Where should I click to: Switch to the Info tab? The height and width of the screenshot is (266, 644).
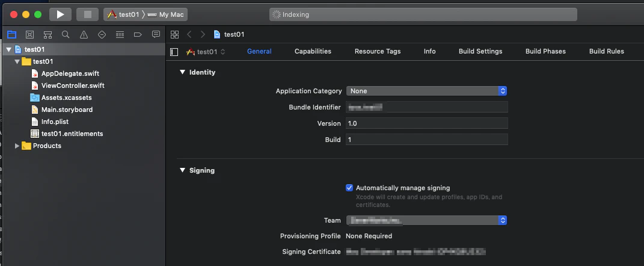(429, 51)
